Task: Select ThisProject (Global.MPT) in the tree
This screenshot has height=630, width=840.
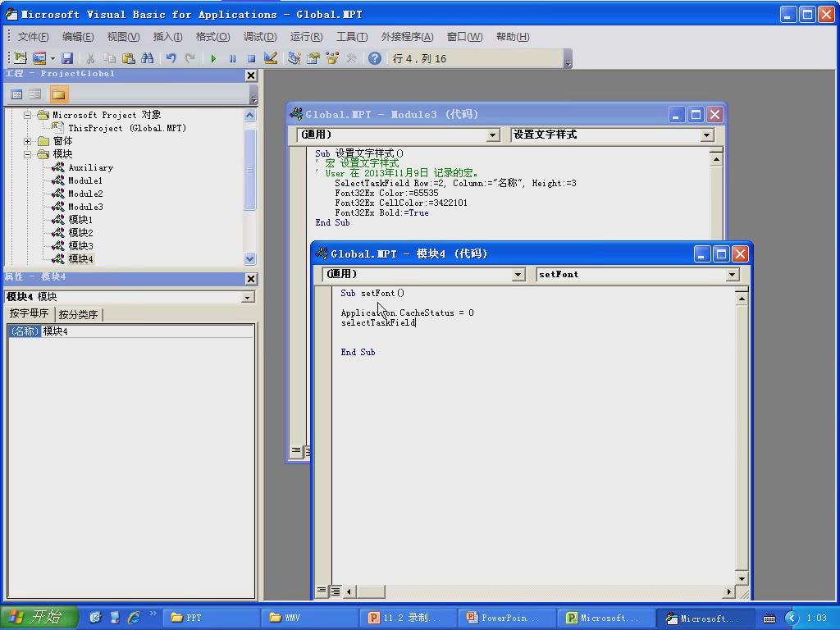Action: pyautogui.click(x=127, y=128)
